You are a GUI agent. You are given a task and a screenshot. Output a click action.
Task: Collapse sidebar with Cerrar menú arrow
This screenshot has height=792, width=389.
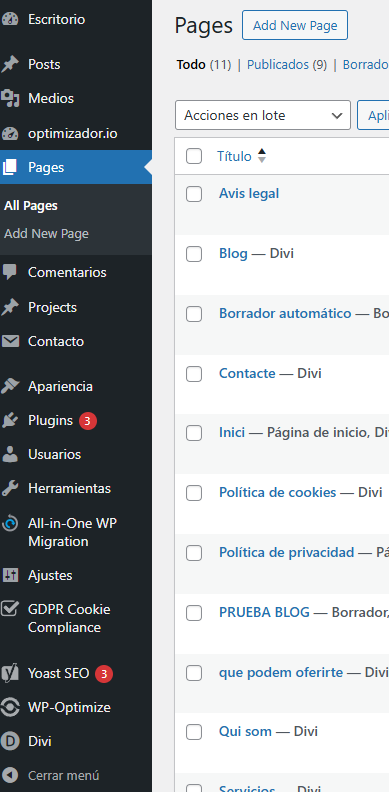(10, 775)
